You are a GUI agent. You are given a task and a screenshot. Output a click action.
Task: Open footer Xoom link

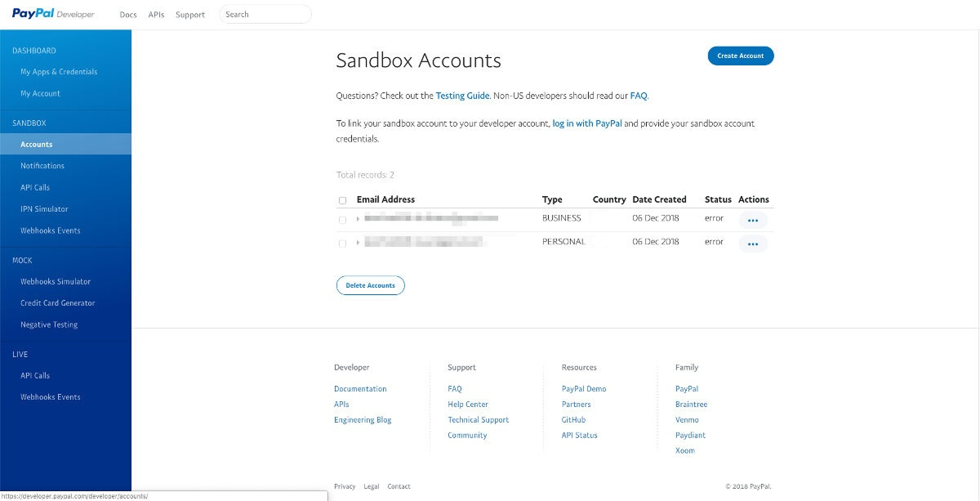tap(685, 451)
